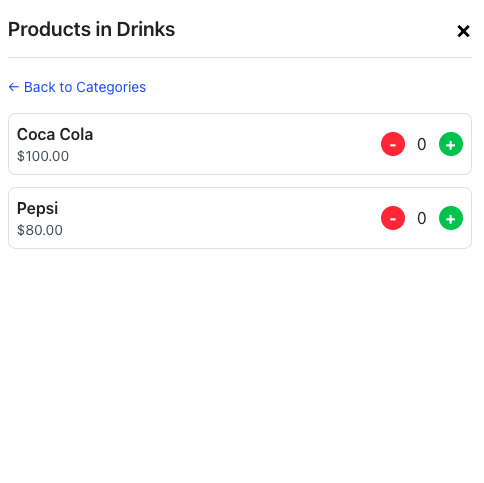Select the Coca Cola quantity value
484x483 pixels.
tap(422, 144)
